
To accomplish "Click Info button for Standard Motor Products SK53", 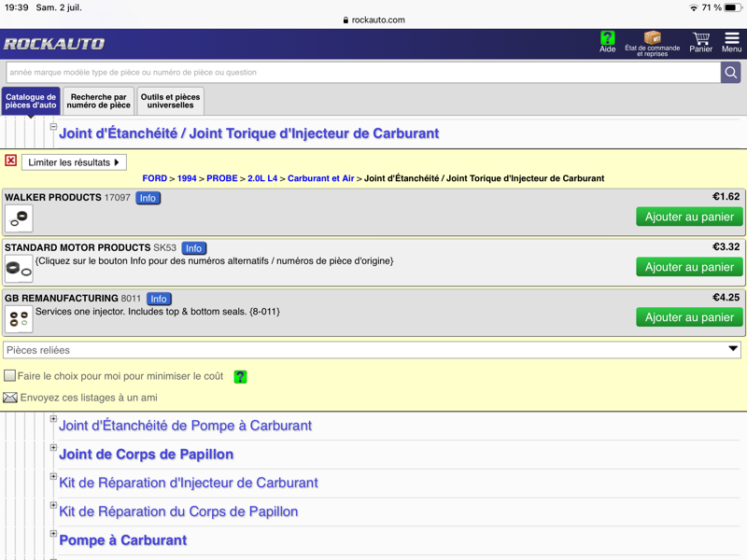I will pos(193,248).
